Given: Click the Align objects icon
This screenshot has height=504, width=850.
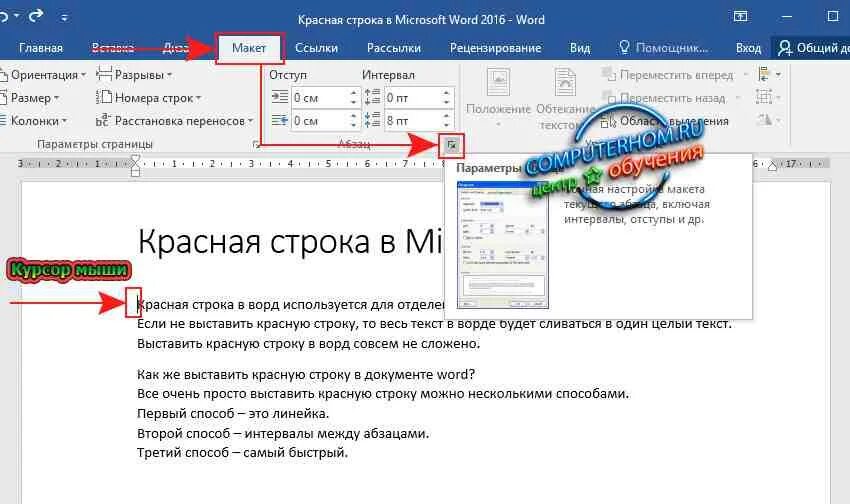Looking at the screenshot, I should tap(769, 74).
